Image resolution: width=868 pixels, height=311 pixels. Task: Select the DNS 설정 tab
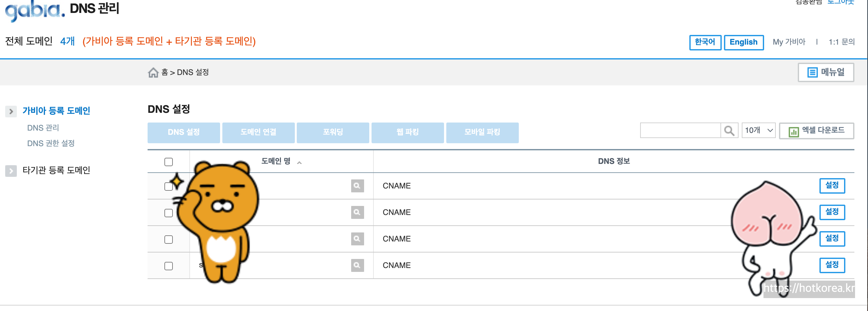click(x=184, y=133)
